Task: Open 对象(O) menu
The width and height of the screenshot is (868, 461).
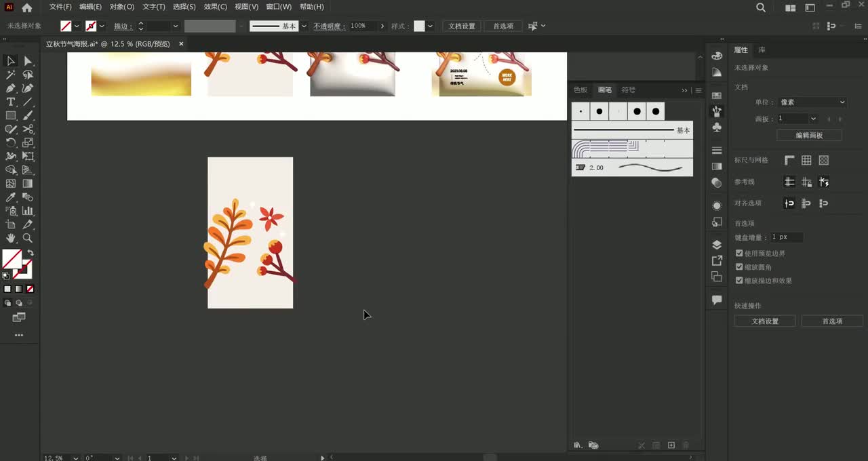Action: point(122,7)
